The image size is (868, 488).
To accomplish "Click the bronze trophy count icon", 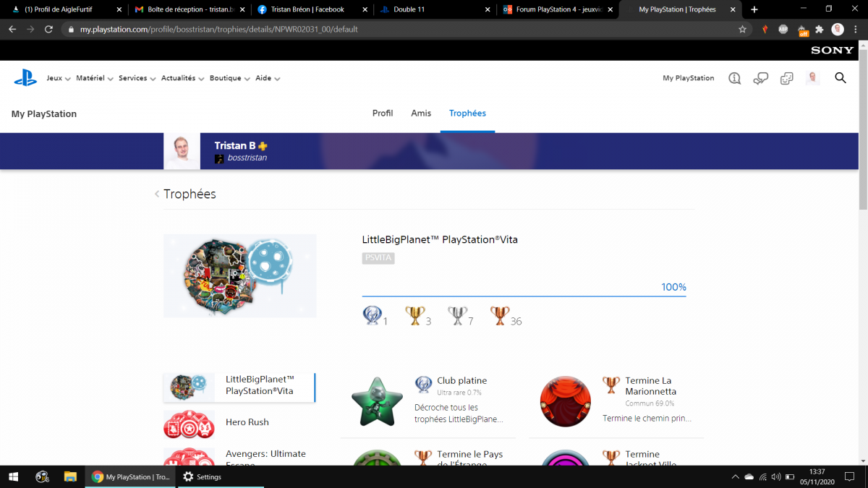I will (500, 315).
